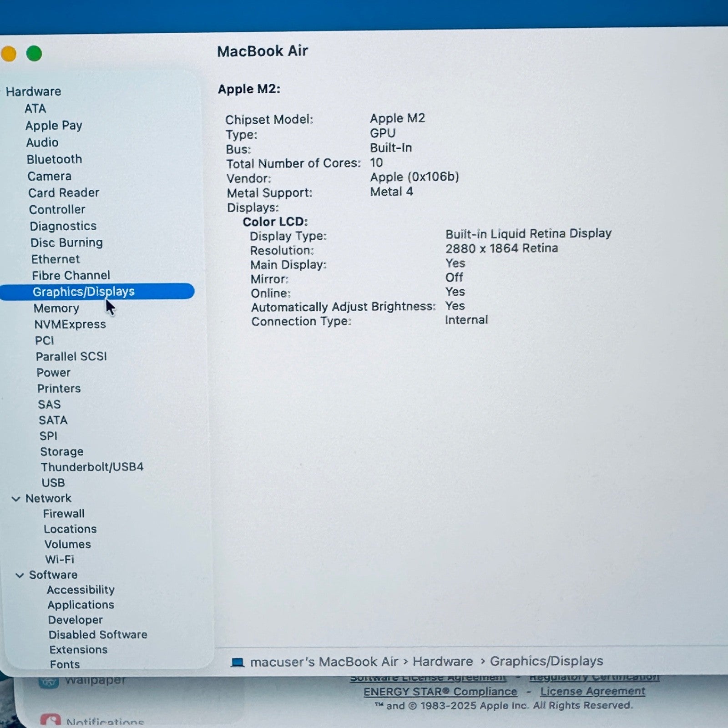Select Bluetooth in the Hardware list
Screen dimensions: 728x728
(54, 159)
